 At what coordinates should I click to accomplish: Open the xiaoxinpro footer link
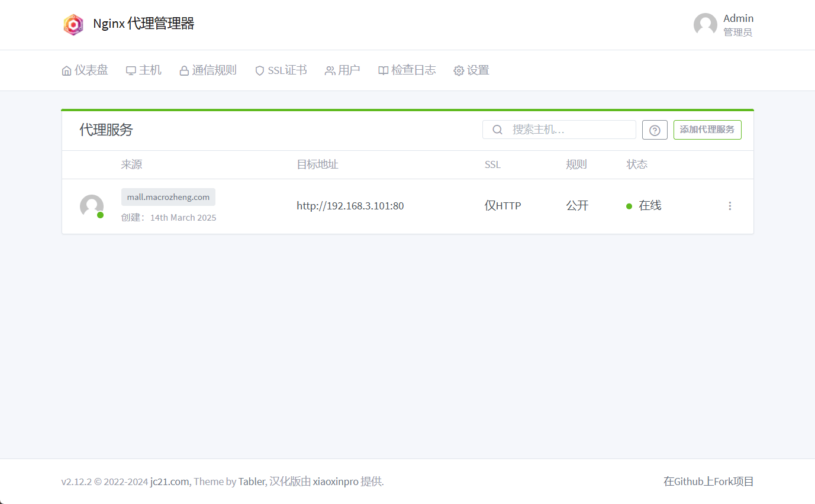(x=336, y=482)
